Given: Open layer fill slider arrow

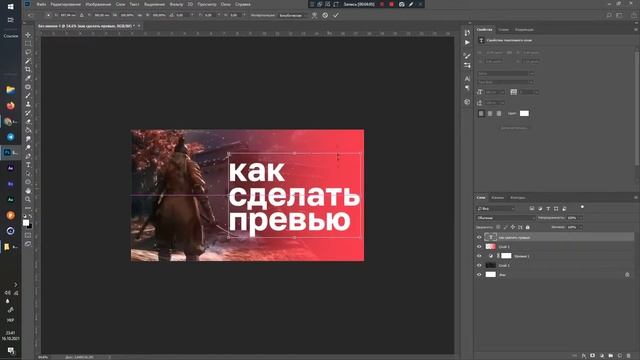Looking at the screenshot, I should 581,227.
